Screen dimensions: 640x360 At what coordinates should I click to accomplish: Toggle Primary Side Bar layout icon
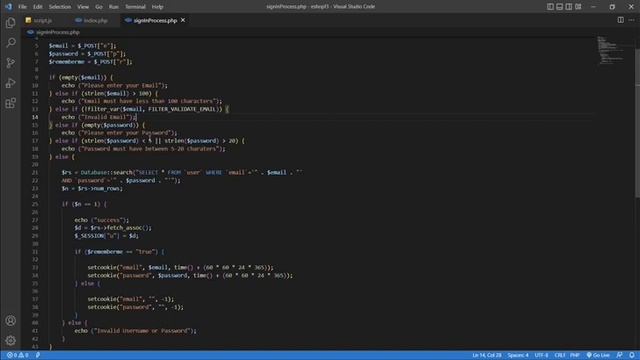(550, 7)
